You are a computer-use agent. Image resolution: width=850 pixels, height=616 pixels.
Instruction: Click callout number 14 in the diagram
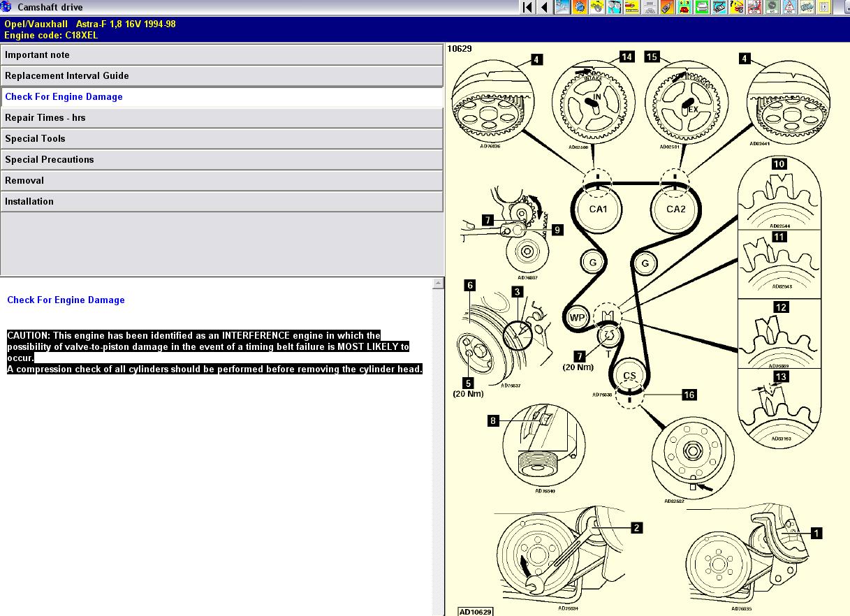[x=626, y=57]
